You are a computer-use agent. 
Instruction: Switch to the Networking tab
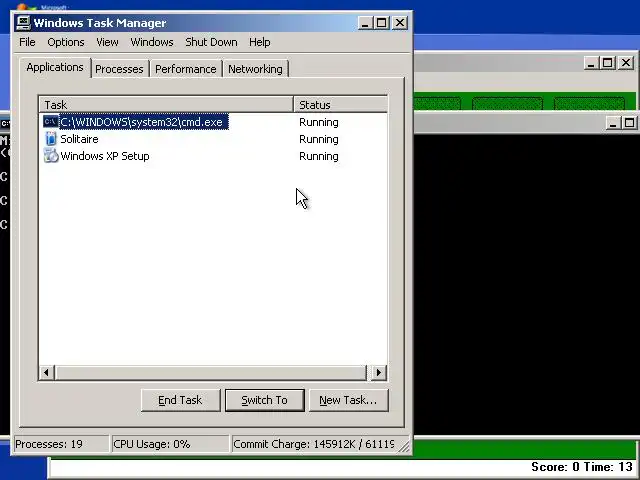(255, 69)
